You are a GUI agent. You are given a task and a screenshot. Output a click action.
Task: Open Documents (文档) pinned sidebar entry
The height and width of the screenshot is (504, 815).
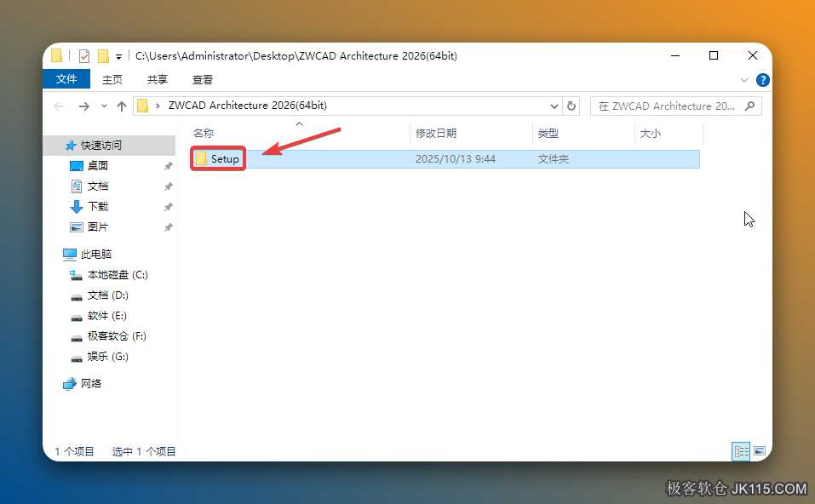(98, 186)
